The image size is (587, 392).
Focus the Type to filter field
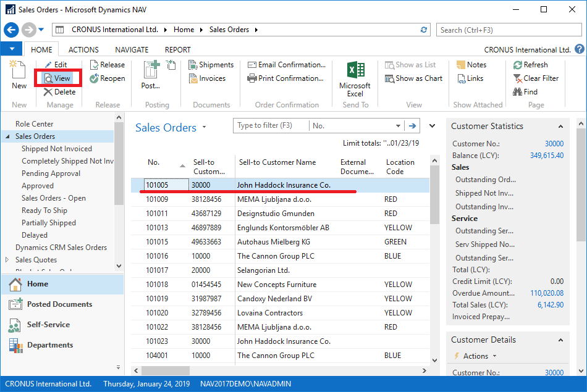[x=271, y=126]
